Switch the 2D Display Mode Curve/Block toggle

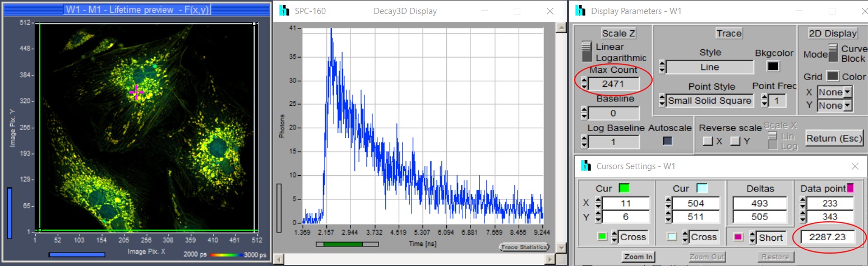pyautogui.click(x=833, y=54)
